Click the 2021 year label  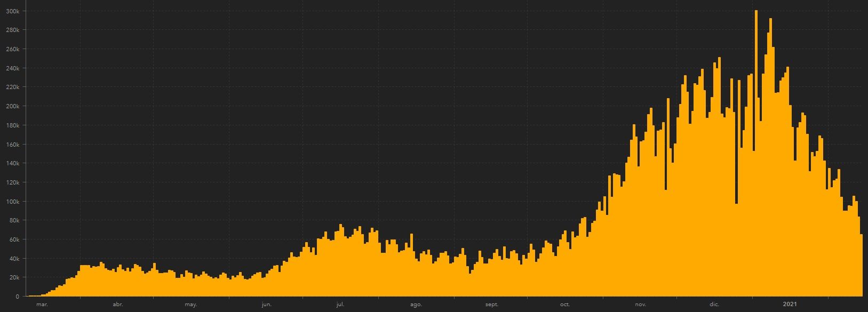[790, 305]
